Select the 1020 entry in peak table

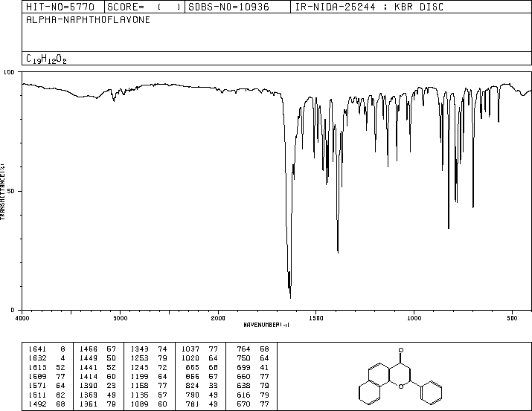click(200, 357)
